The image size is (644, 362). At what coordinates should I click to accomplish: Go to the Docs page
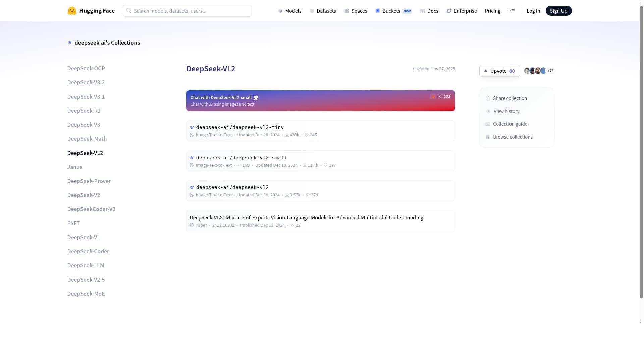click(429, 11)
